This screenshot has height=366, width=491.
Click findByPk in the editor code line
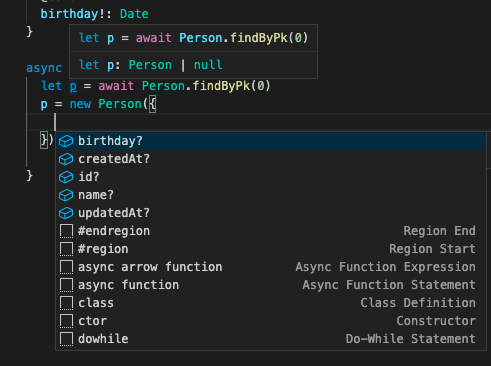(x=221, y=86)
